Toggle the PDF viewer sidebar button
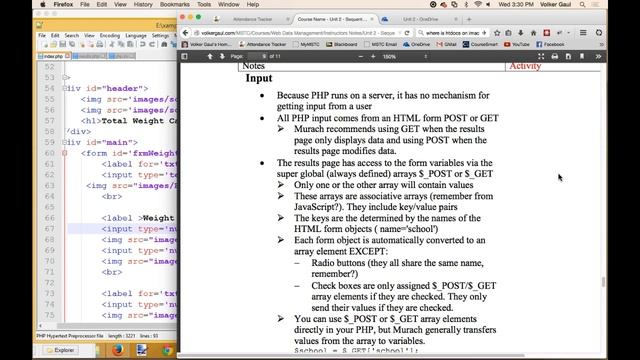Image resolution: width=640 pixels, height=360 pixels. (x=184, y=56)
